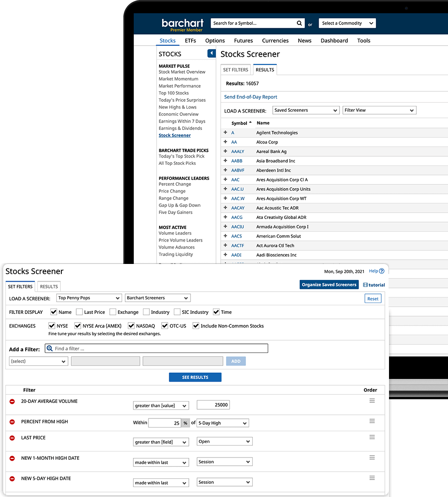Remove the 20-Day Average Volume filter
This screenshot has height=497, width=448.
coord(12,402)
